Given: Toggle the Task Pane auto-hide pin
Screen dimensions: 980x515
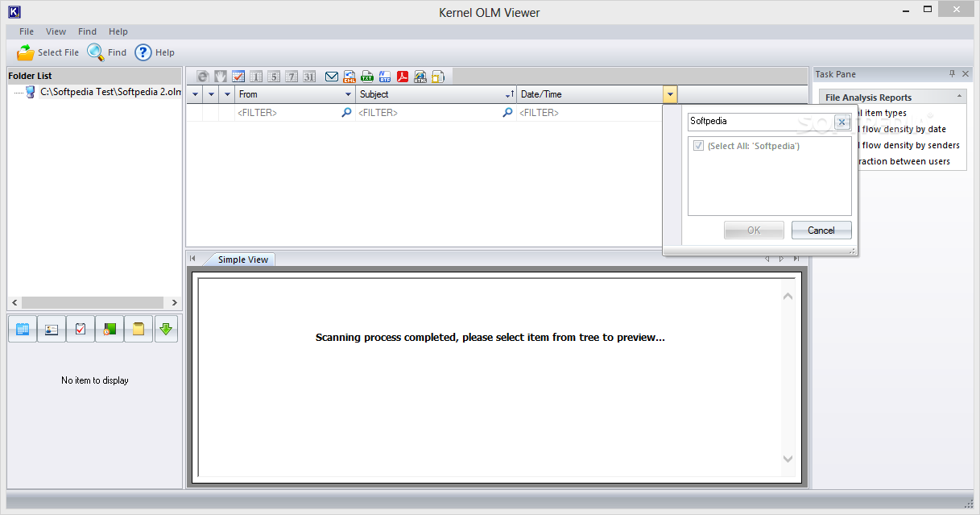Looking at the screenshot, I should click(x=952, y=74).
